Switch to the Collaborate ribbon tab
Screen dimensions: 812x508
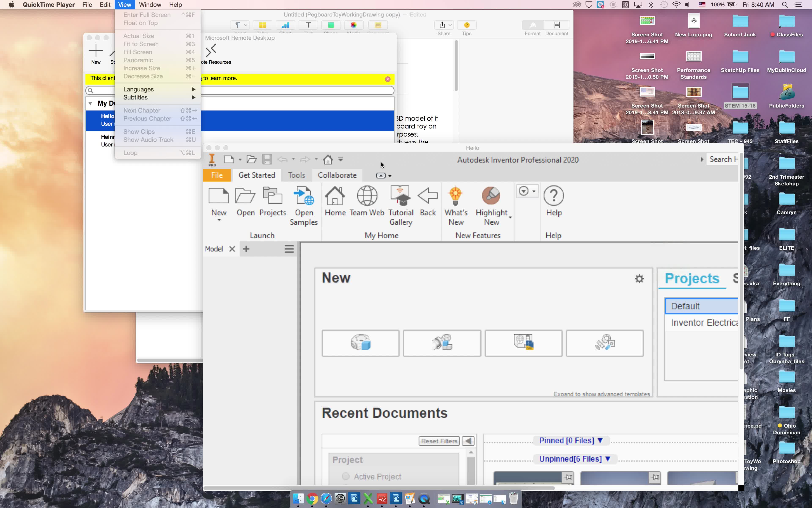pyautogui.click(x=337, y=175)
